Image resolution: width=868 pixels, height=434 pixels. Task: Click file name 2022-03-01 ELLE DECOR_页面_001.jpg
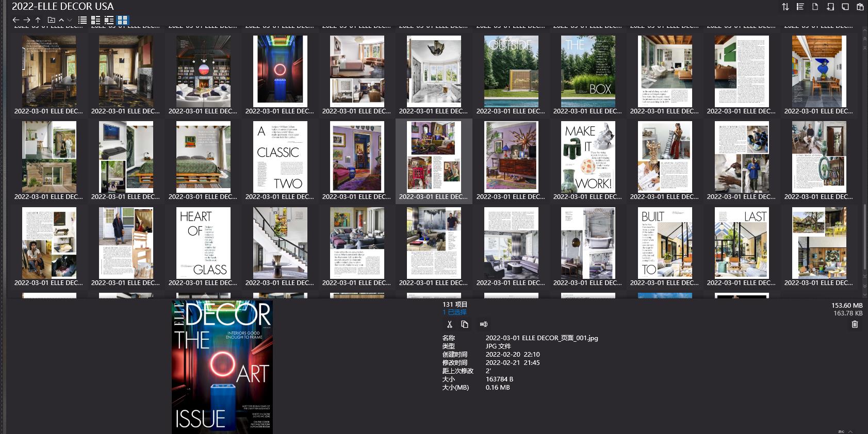click(x=542, y=338)
